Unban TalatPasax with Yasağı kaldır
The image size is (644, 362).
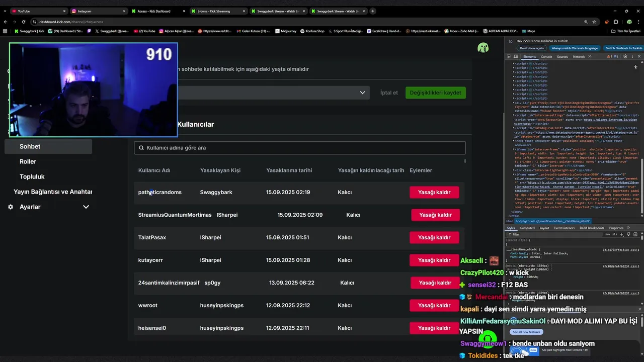point(434,237)
